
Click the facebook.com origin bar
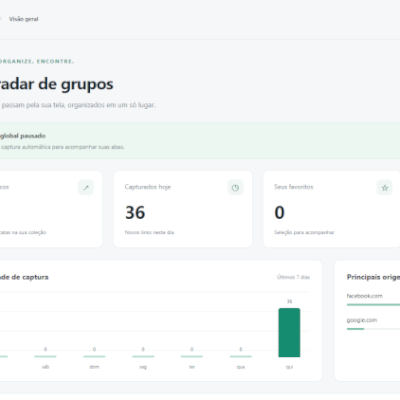[x=373, y=304]
